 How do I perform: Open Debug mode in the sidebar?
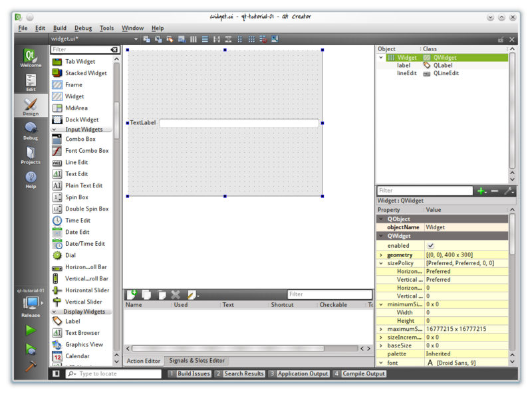tap(31, 130)
